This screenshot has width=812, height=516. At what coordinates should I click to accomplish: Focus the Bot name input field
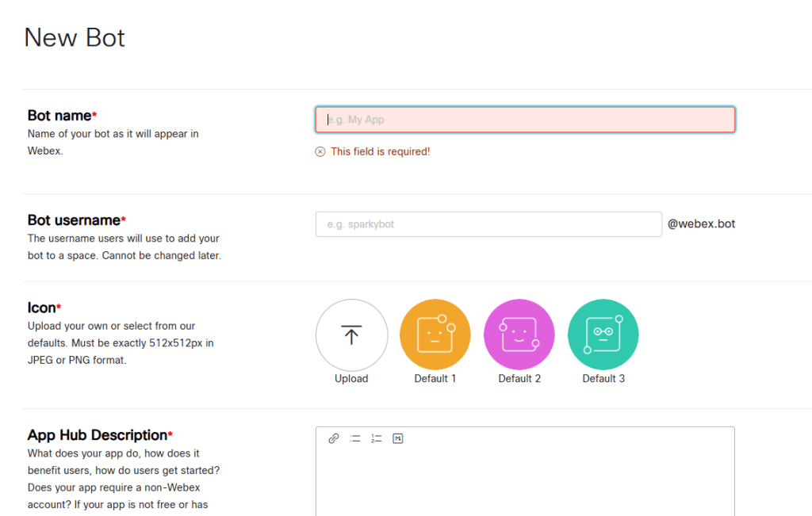(x=525, y=120)
